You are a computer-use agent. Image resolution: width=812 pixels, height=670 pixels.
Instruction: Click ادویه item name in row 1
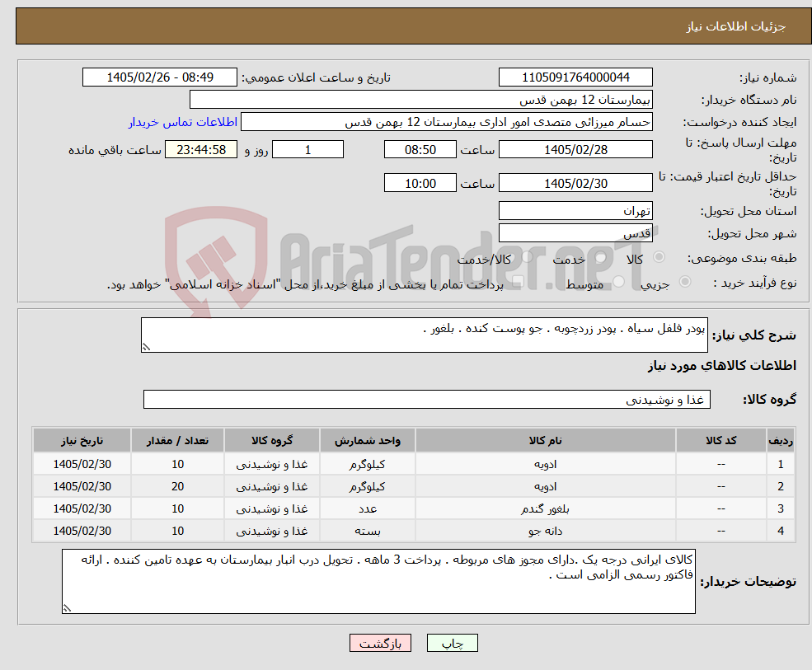tap(545, 464)
